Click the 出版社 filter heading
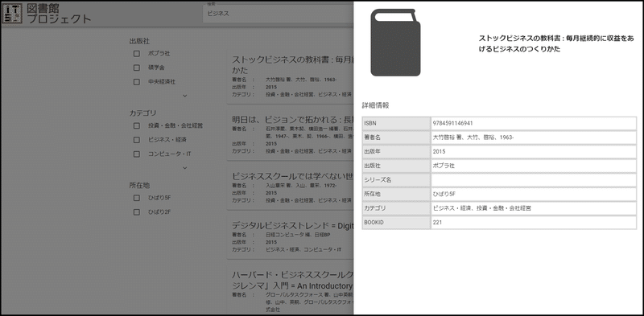 tap(139, 41)
